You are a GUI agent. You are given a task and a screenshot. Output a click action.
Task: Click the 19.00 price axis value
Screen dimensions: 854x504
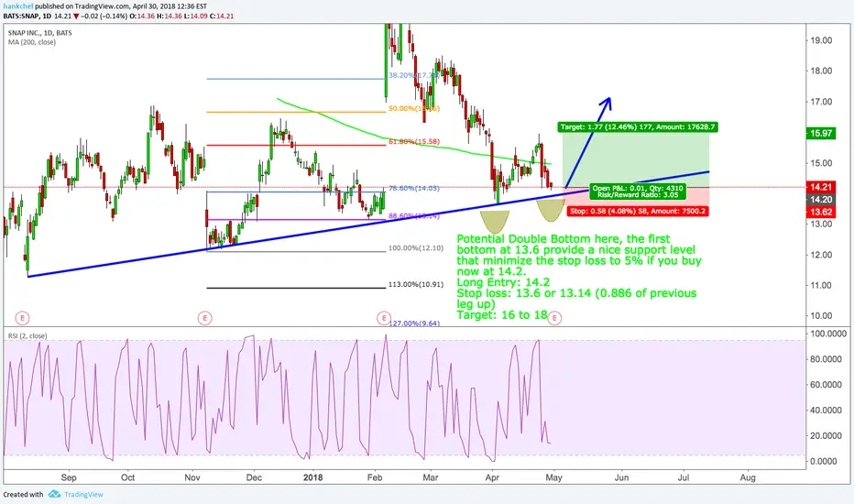(x=821, y=40)
